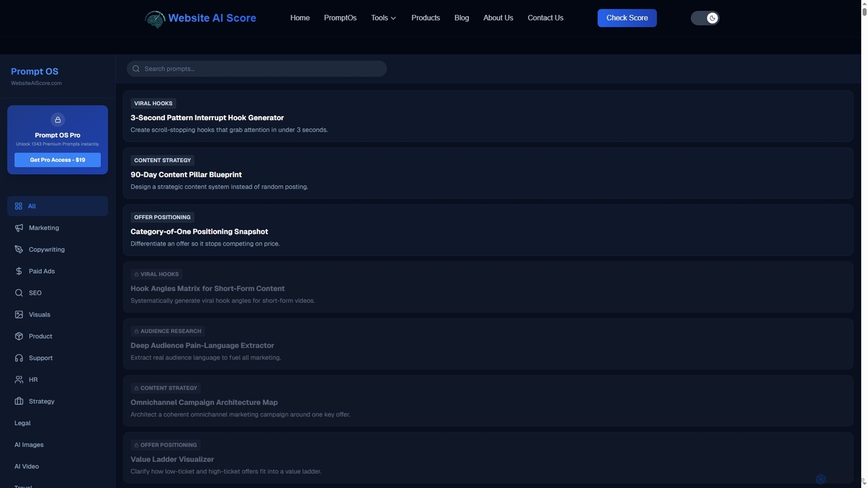Click the Search prompts input field
This screenshot has width=868, height=488.
click(256, 68)
